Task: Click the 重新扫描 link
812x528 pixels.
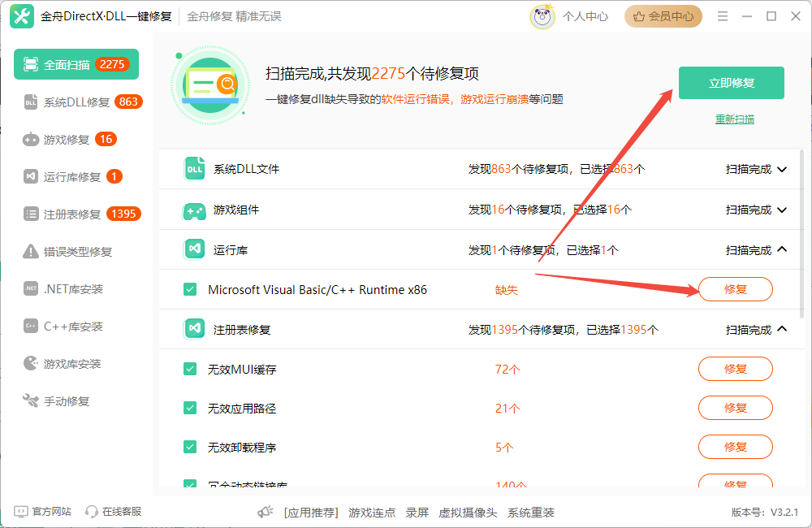Action: 734,119
